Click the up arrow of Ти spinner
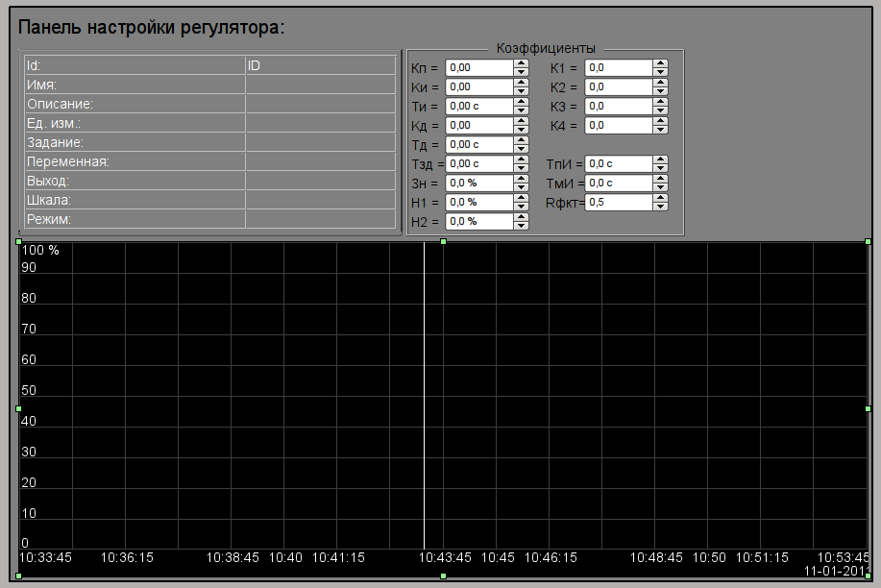 (521, 102)
